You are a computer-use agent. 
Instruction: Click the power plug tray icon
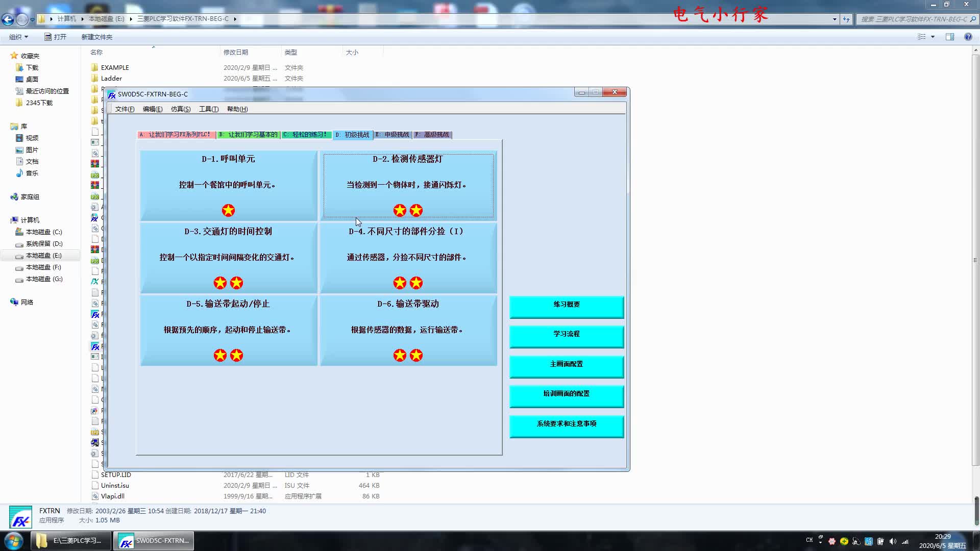[881, 541]
